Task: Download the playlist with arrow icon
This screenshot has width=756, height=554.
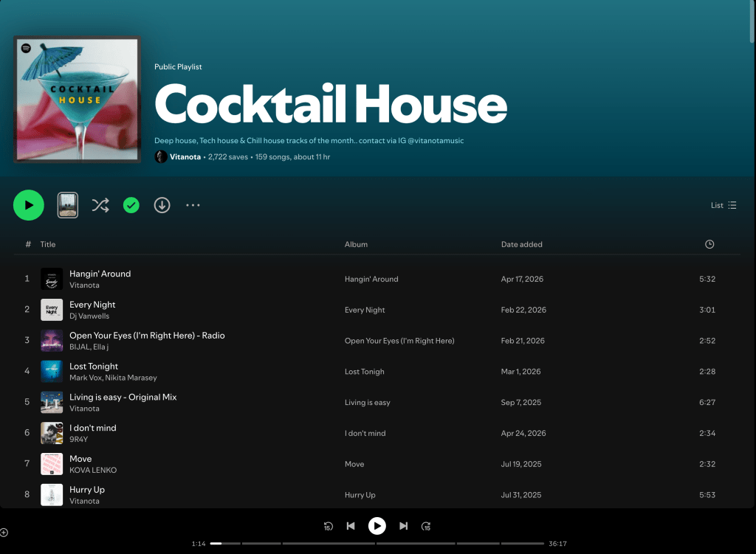Action: click(x=162, y=205)
